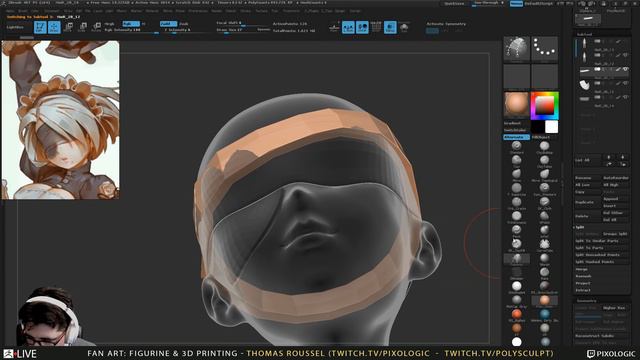Select the Draw mode icon

pyautogui.click(x=54, y=27)
